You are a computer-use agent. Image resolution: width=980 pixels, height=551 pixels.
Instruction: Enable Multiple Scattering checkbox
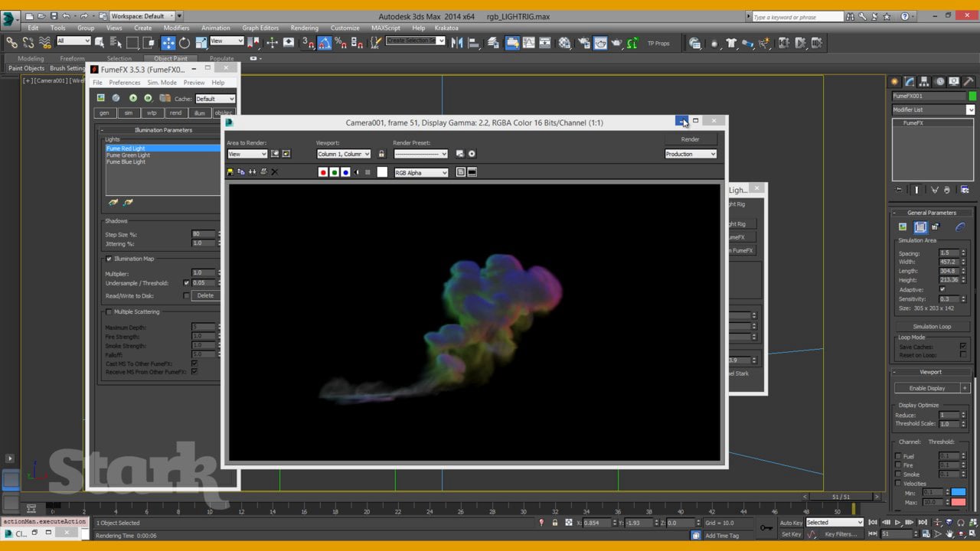109,311
